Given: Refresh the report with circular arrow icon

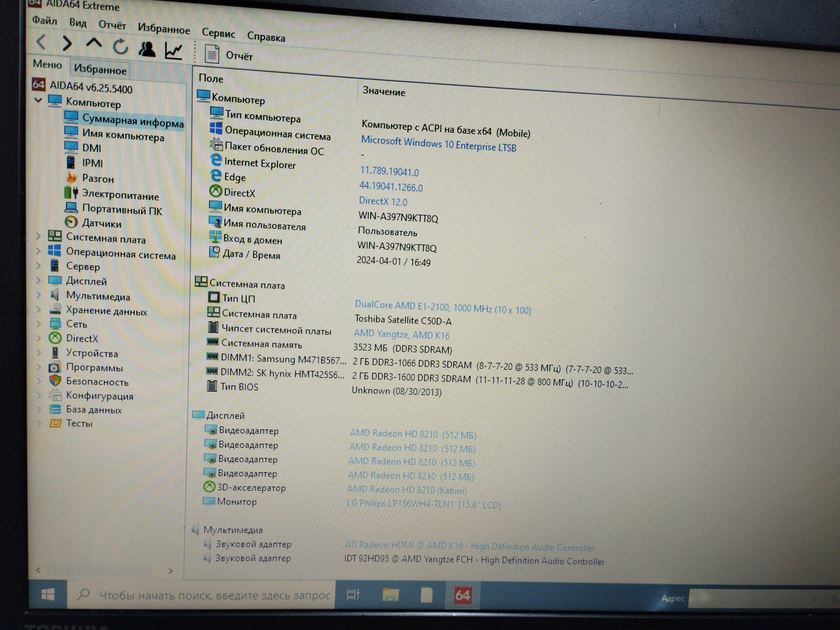Looking at the screenshot, I should click(x=120, y=46).
